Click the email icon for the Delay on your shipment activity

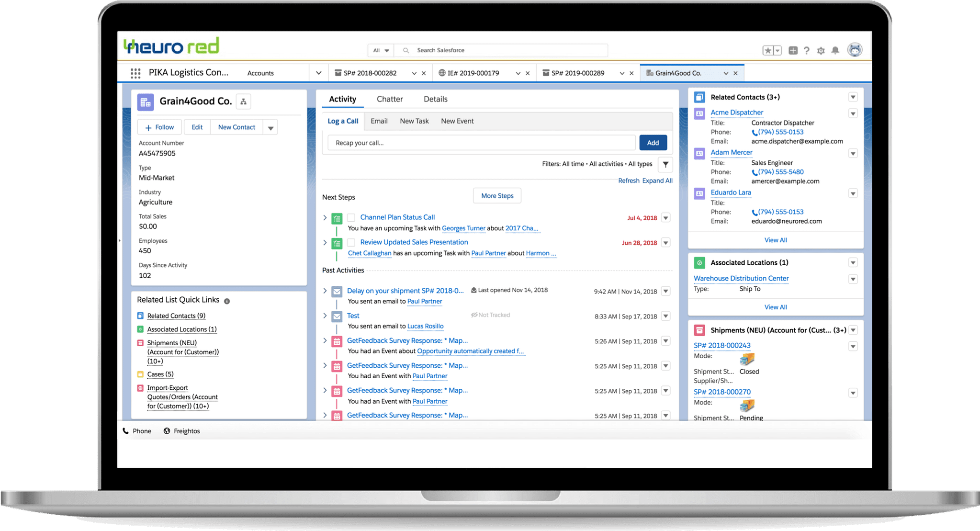[x=337, y=292]
